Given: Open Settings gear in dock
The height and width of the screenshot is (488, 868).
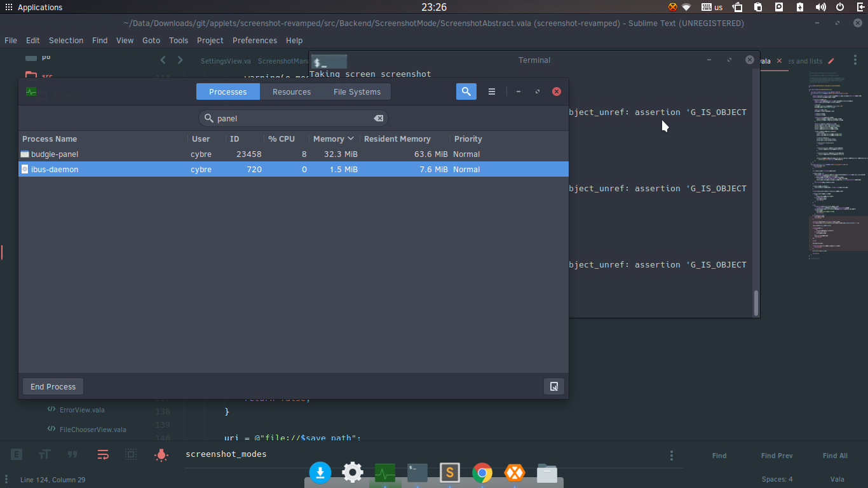Looking at the screenshot, I should click(353, 473).
